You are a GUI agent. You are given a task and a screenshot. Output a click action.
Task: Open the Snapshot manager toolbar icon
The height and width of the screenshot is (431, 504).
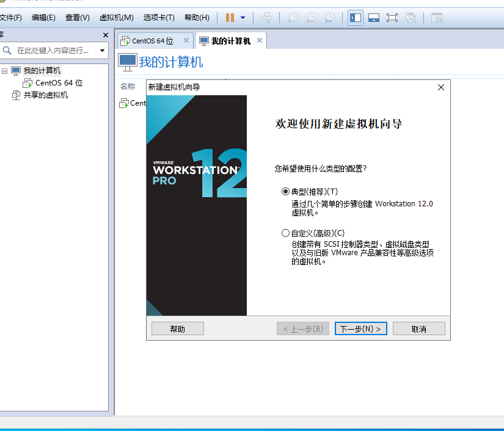(x=329, y=18)
